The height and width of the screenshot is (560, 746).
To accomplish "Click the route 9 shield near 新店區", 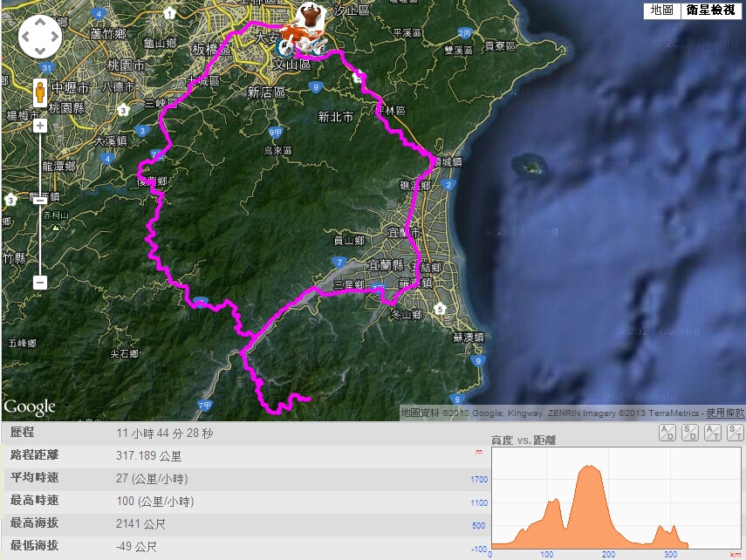I will [x=316, y=87].
